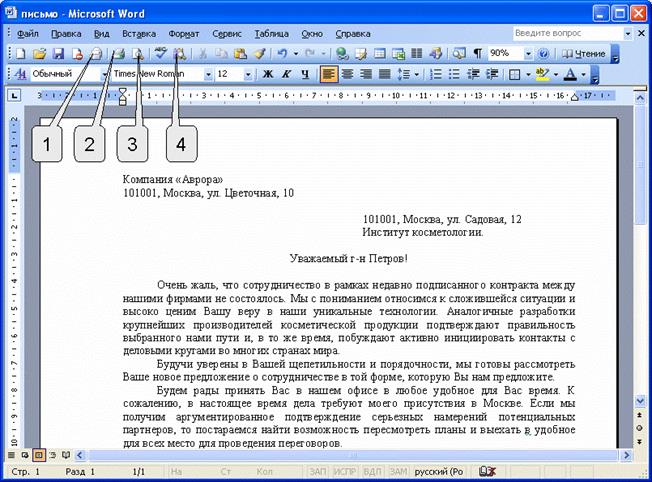Center-align text with the center alignment button
The height and width of the screenshot is (482, 652).
(346, 74)
